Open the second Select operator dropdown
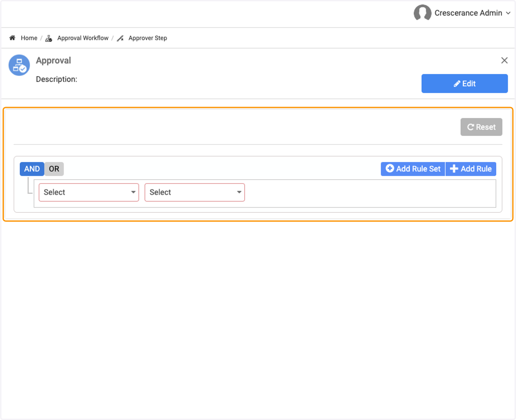The width and height of the screenshot is (516, 420). [x=195, y=192]
